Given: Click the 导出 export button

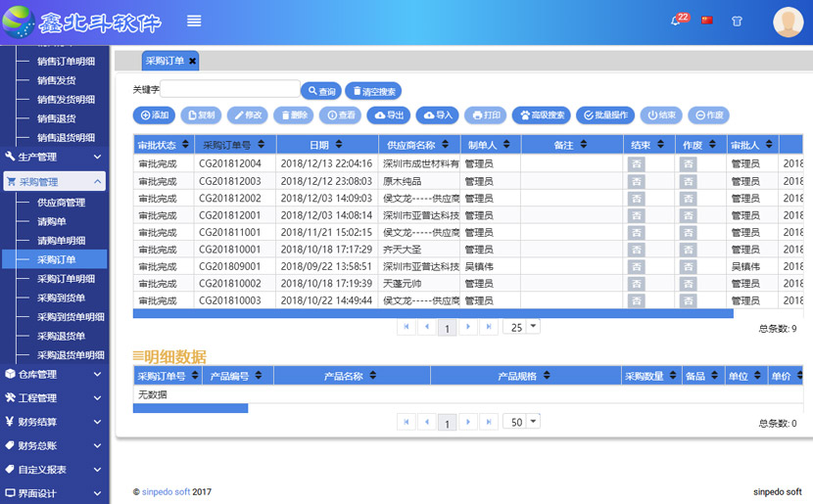Looking at the screenshot, I should [x=388, y=115].
